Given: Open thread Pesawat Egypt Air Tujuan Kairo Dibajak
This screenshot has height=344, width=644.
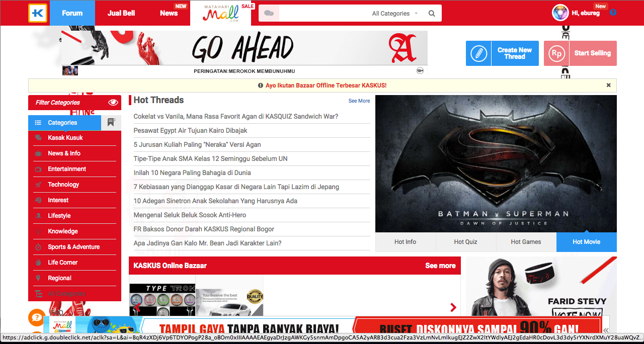Looking at the screenshot, I should click(191, 131).
